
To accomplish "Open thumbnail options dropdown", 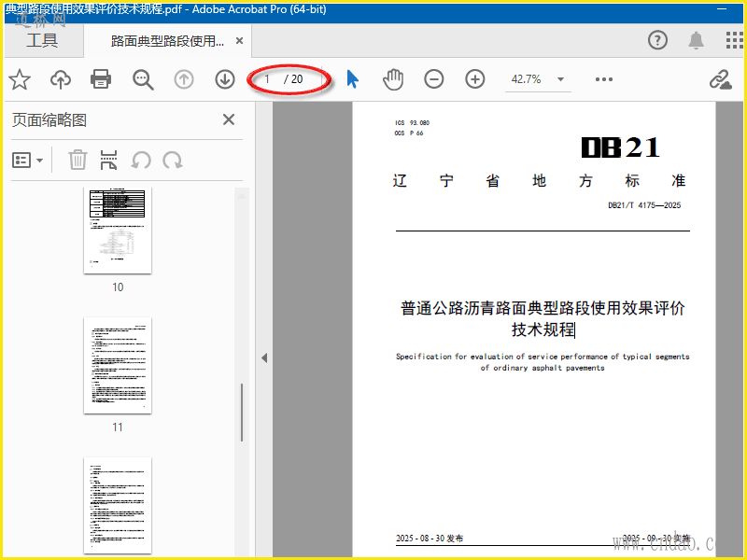I will 27,160.
